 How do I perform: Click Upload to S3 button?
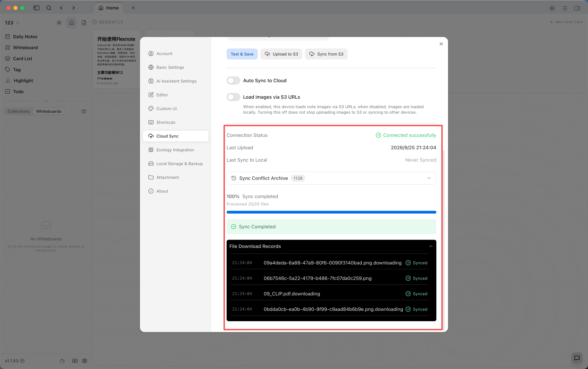(281, 54)
